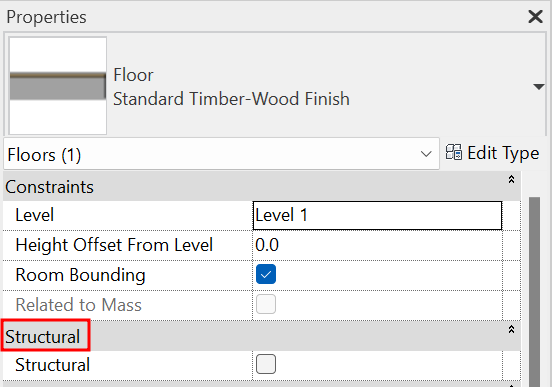Open the floor type selector dropdown arrow
The height and width of the screenshot is (387, 552).
point(539,87)
